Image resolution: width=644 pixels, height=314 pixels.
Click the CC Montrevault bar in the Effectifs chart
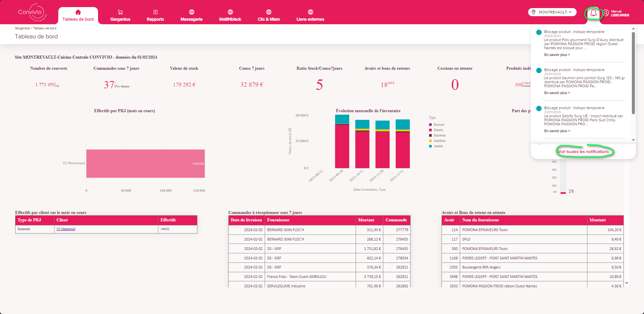[x=146, y=163]
